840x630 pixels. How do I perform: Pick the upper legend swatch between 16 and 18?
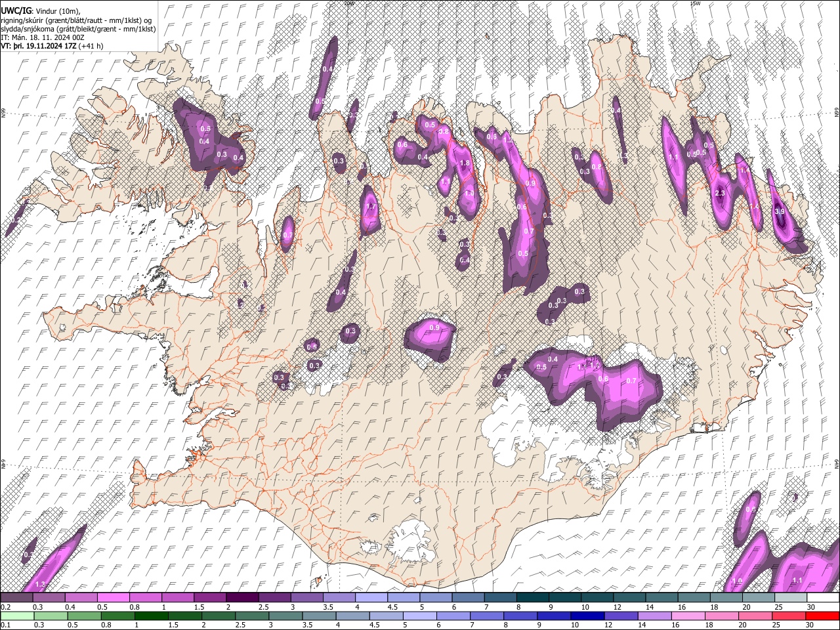click(x=693, y=598)
